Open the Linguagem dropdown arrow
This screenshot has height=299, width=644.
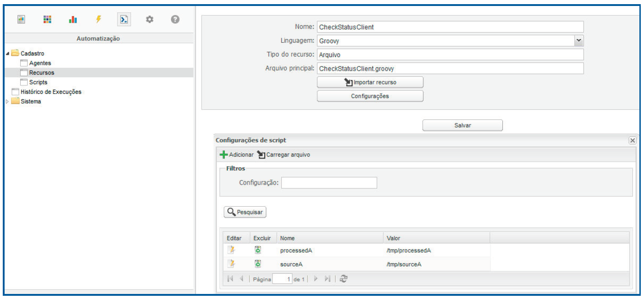point(579,41)
